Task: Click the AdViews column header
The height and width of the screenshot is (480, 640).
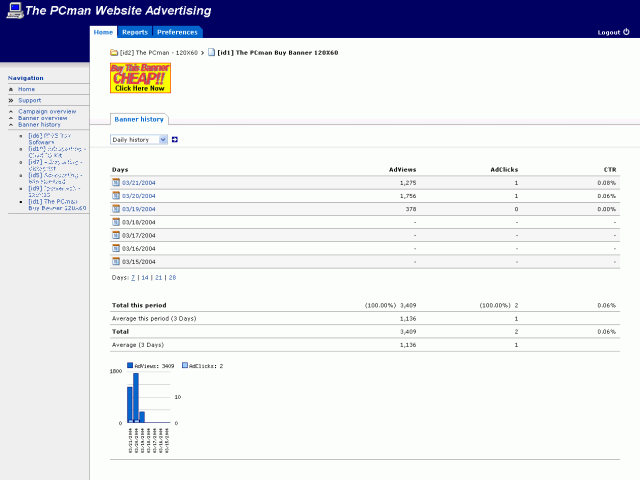Action: tap(402, 169)
